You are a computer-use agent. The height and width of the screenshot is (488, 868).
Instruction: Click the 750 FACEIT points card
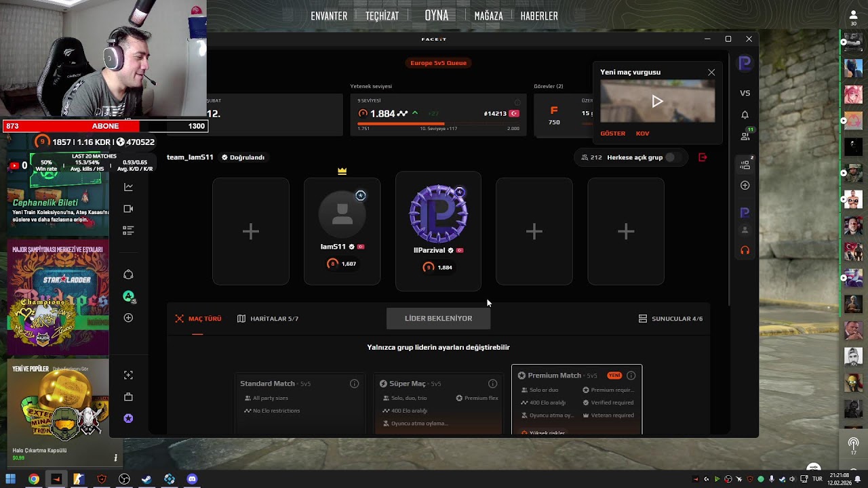(554, 115)
